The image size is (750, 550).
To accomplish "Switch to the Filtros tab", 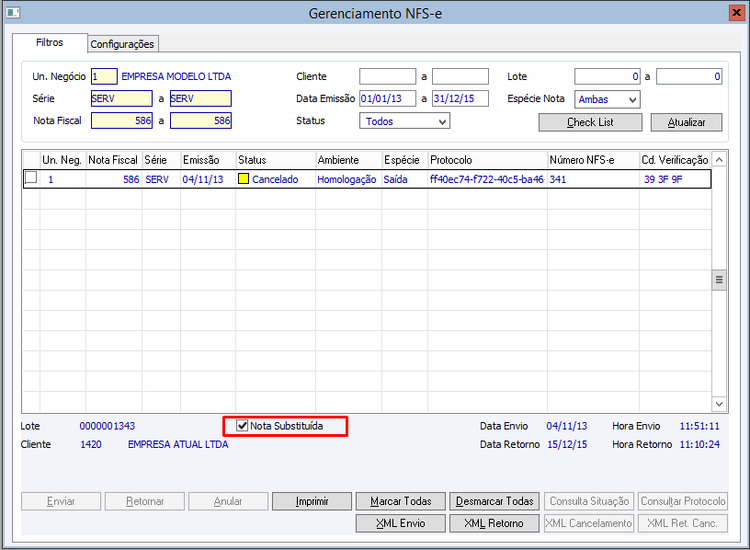I will pyautogui.click(x=49, y=43).
